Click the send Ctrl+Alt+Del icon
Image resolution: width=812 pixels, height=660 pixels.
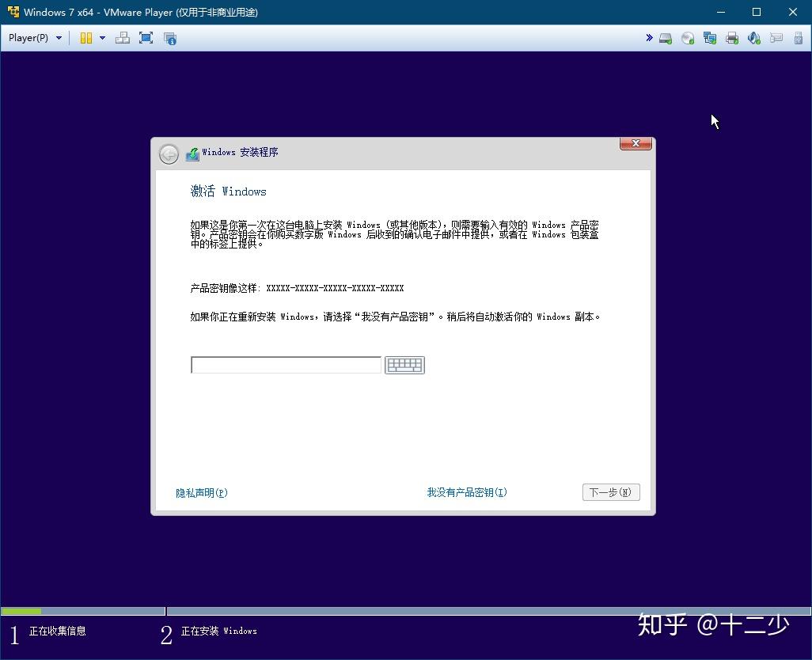[x=123, y=38]
